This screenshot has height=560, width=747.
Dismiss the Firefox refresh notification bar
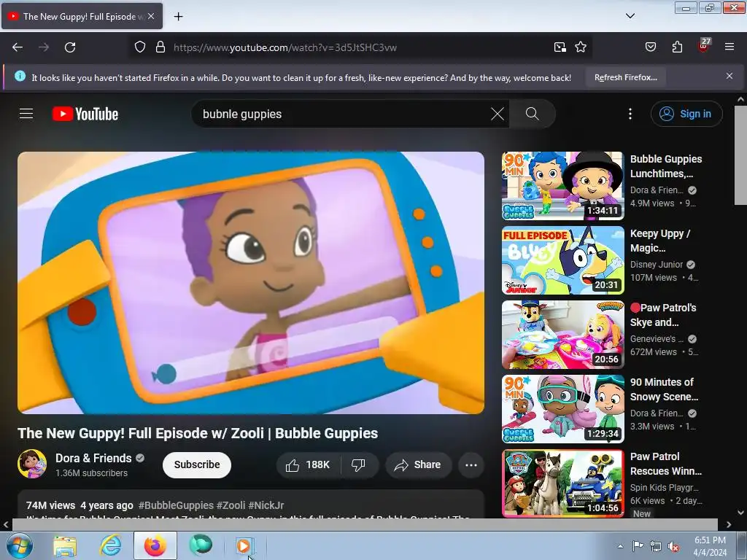pos(729,76)
